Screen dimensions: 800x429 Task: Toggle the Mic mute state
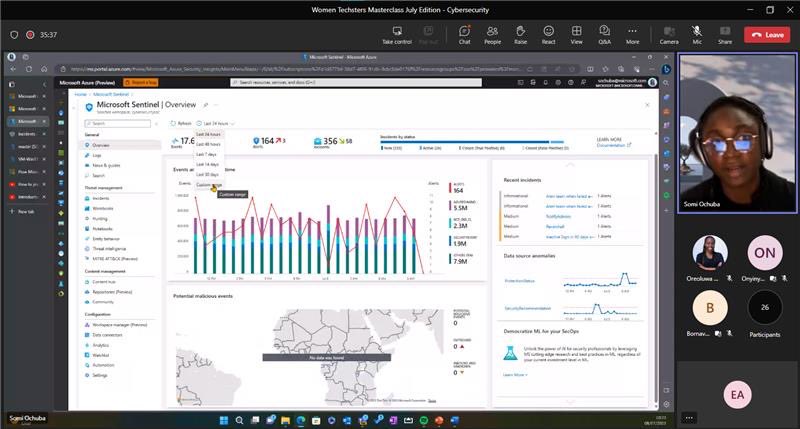tap(697, 35)
